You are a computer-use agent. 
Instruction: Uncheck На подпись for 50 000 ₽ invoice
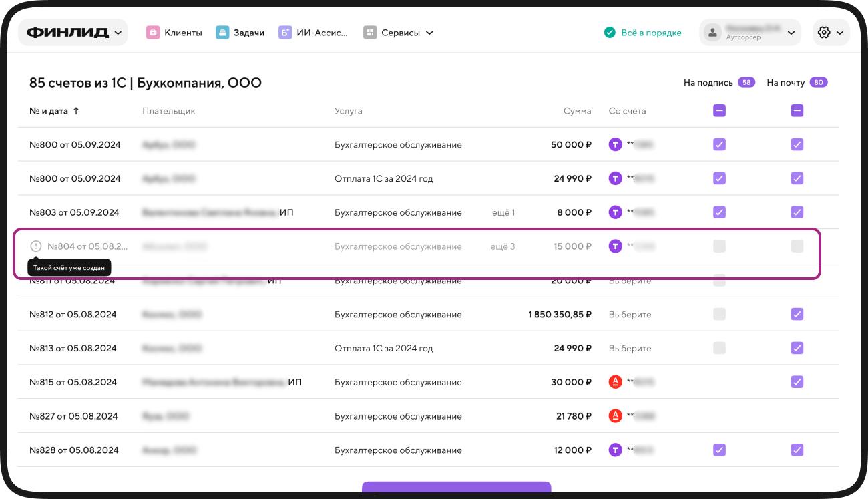pyautogui.click(x=719, y=144)
